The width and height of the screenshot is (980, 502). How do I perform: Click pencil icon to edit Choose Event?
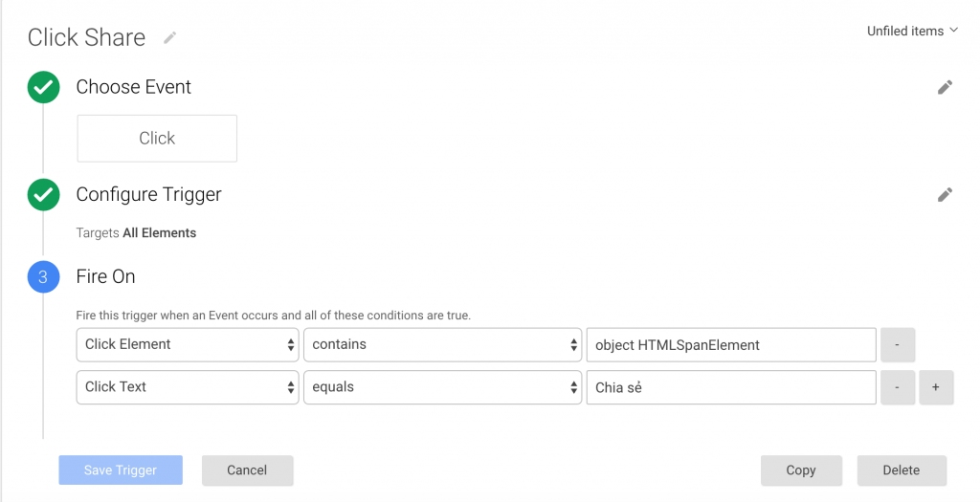point(945,87)
